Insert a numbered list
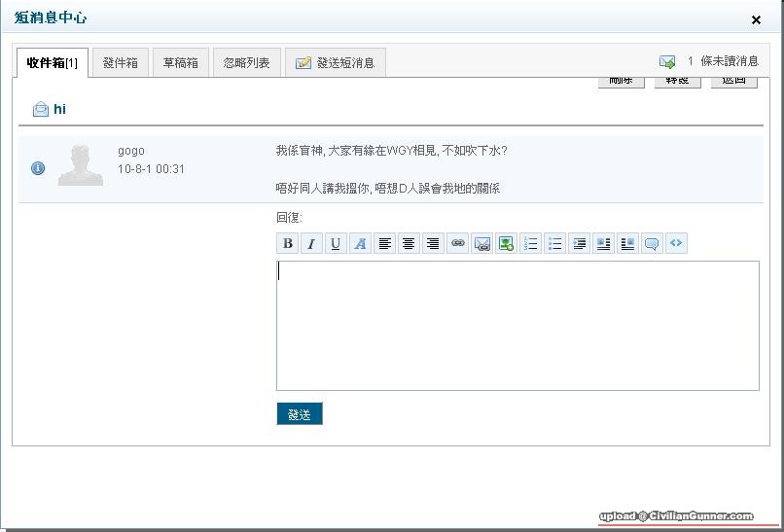Screen dimensions: 784x532 530,243
